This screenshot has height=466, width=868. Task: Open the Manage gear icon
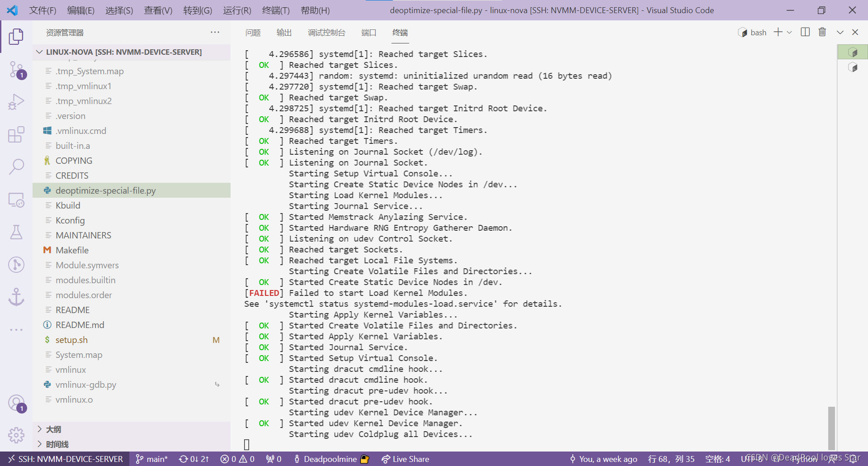16,435
